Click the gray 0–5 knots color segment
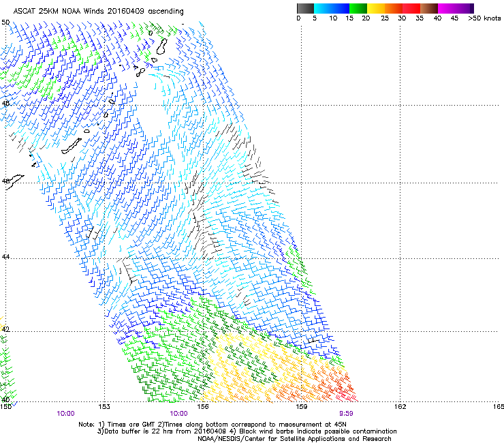The width and height of the screenshot is (504, 443). pyautogui.click(x=305, y=8)
